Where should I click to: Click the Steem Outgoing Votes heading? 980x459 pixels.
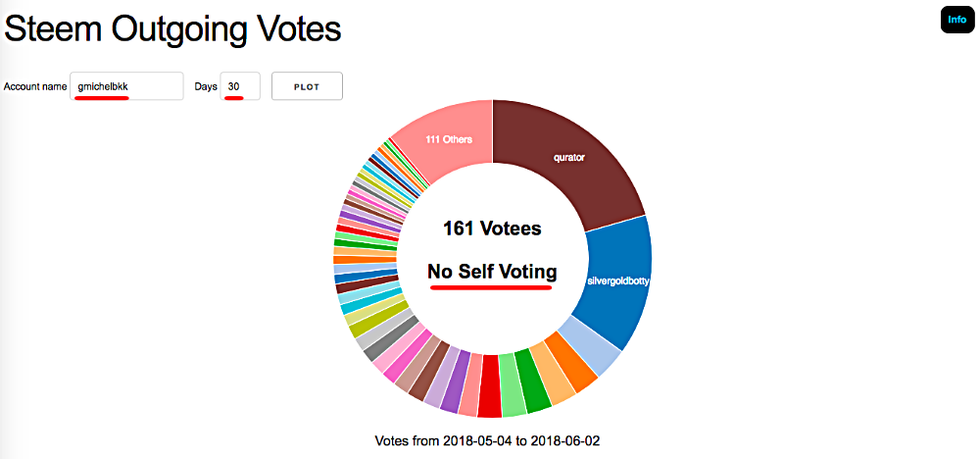[x=173, y=29]
